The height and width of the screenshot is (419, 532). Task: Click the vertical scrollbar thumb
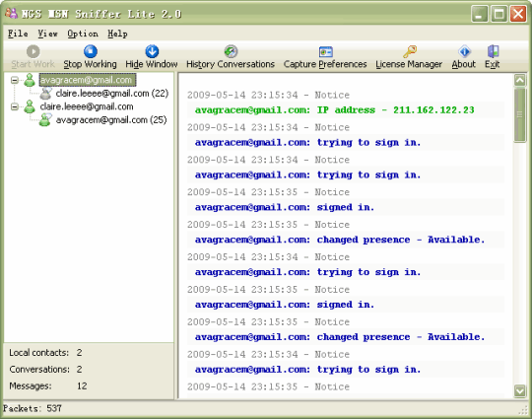click(520, 115)
